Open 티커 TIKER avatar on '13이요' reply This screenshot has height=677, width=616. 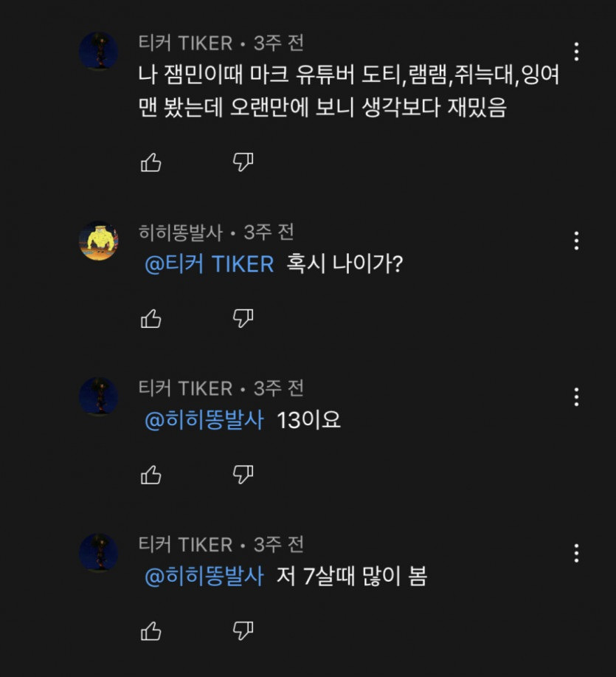point(99,396)
